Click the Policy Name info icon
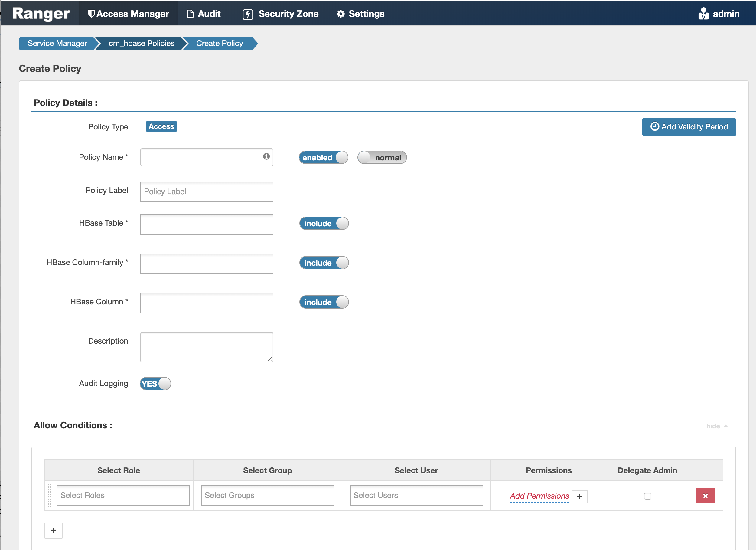Image resolution: width=756 pixels, height=550 pixels. 266,156
